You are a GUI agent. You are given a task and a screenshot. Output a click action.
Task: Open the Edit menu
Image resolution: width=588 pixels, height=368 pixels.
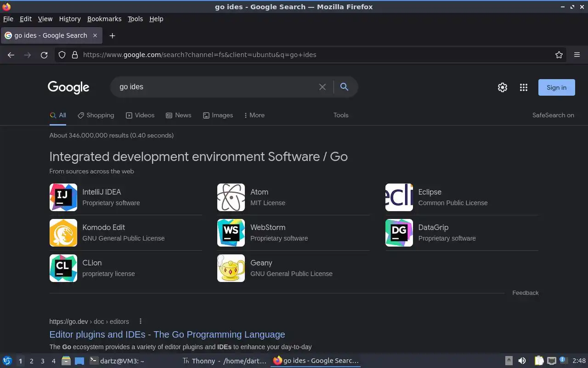(26, 19)
